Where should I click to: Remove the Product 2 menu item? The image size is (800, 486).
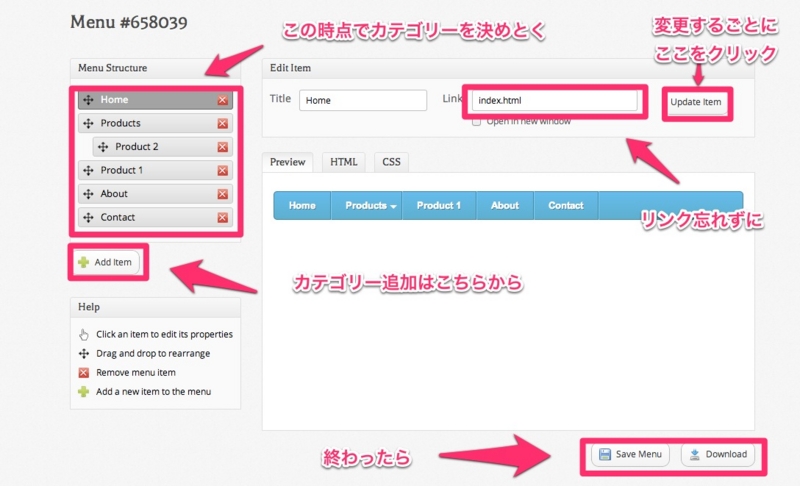coord(222,147)
